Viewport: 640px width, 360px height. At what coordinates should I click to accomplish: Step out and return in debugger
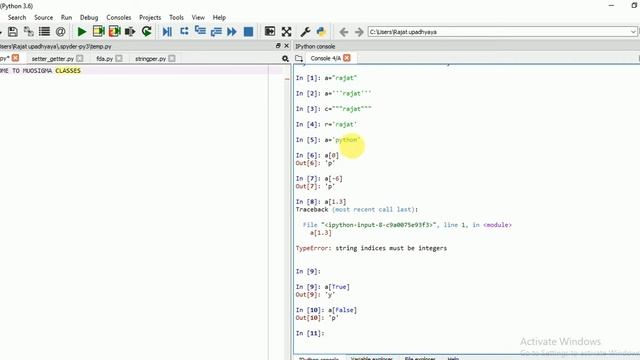point(216,31)
